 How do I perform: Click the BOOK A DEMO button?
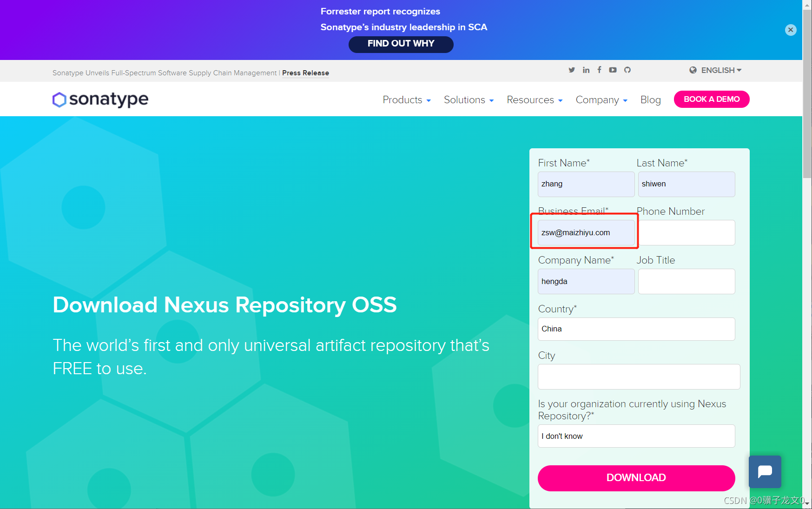(x=712, y=99)
